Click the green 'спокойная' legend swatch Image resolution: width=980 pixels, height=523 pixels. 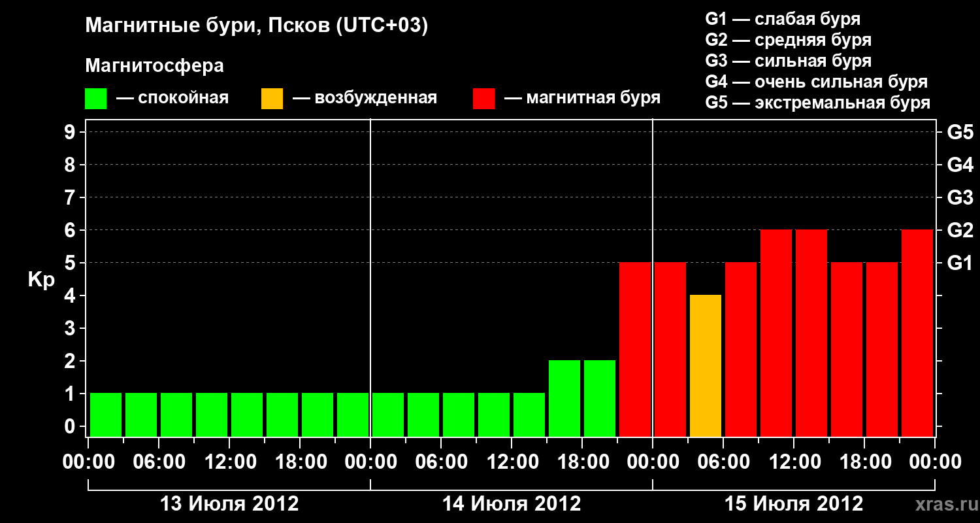point(95,99)
